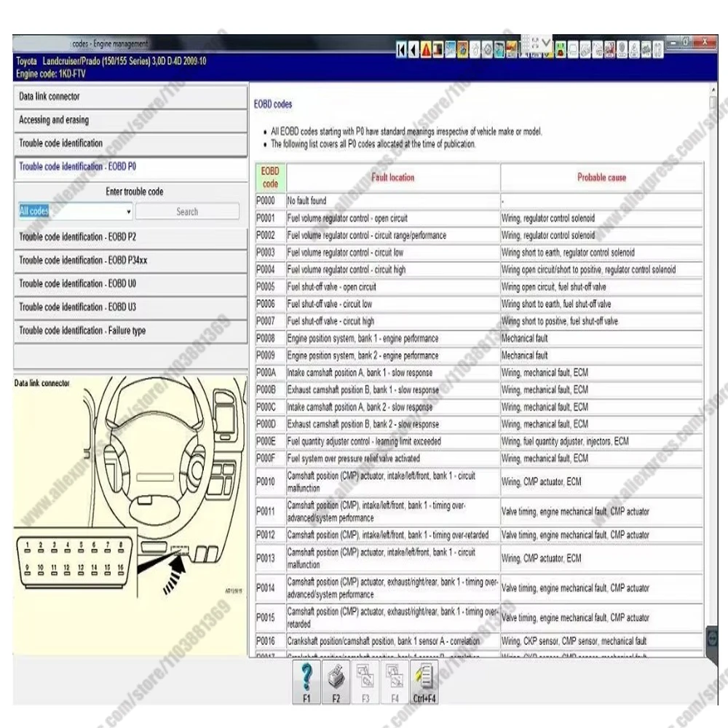Click the Fault location column header
The height and width of the screenshot is (728, 728).
coord(393,178)
